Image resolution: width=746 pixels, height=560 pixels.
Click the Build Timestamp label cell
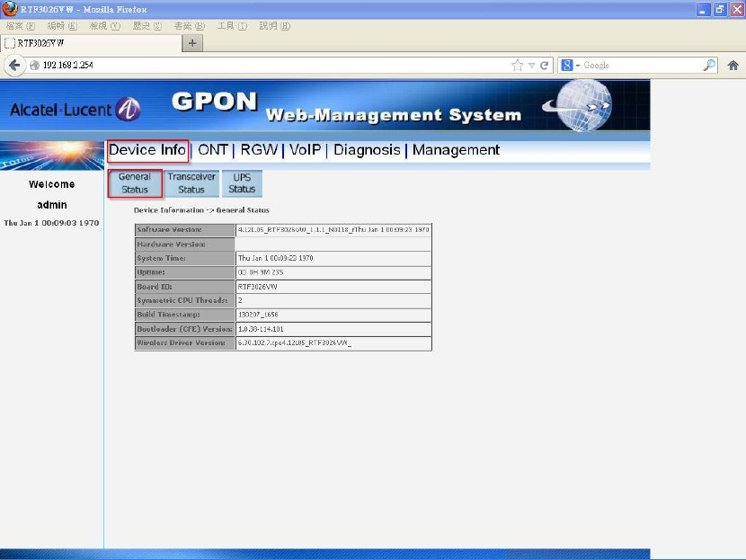(185, 315)
